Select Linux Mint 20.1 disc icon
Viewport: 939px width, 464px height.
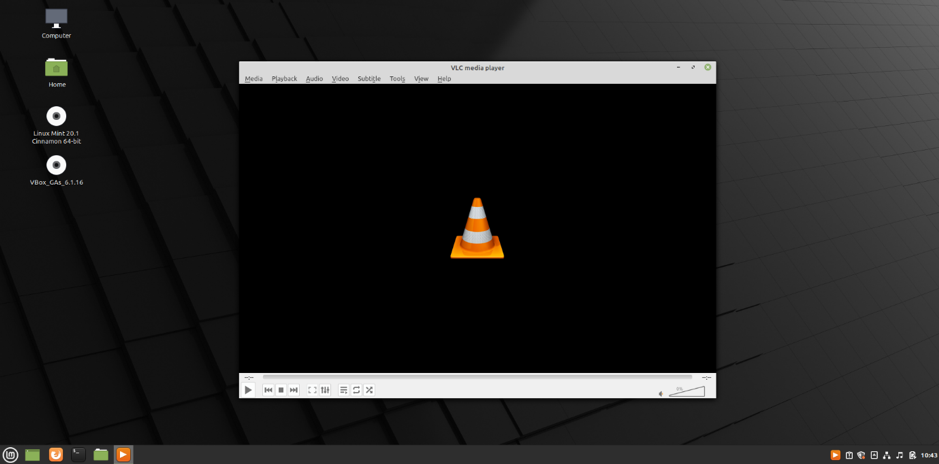(x=56, y=125)
